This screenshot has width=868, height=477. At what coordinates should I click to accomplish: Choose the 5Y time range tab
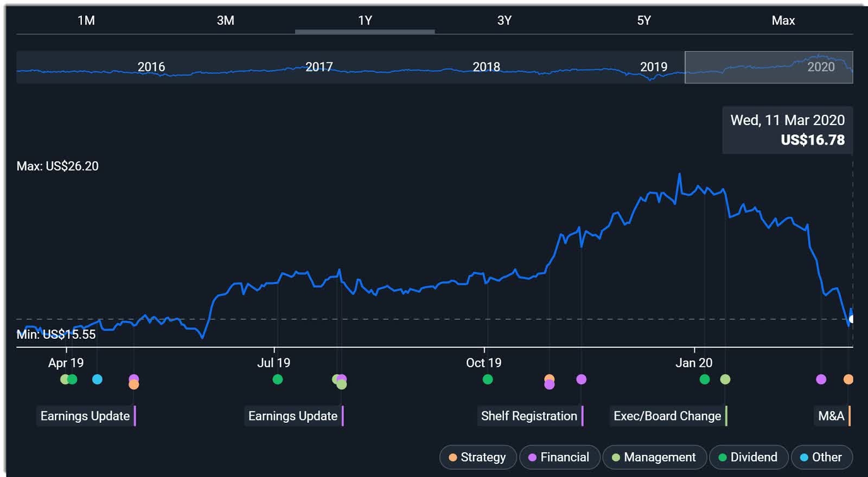pos(644,21)
